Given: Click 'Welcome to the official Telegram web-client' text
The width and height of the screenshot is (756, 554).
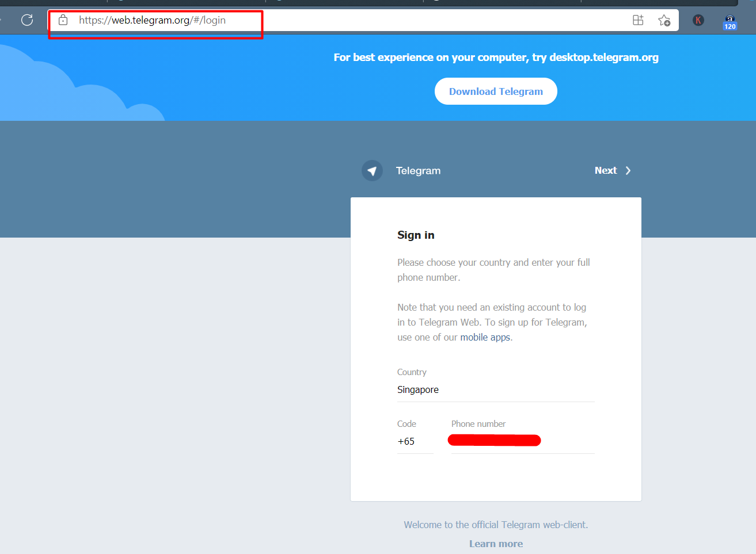Looking at the screenshot, I should pos(496,525).
